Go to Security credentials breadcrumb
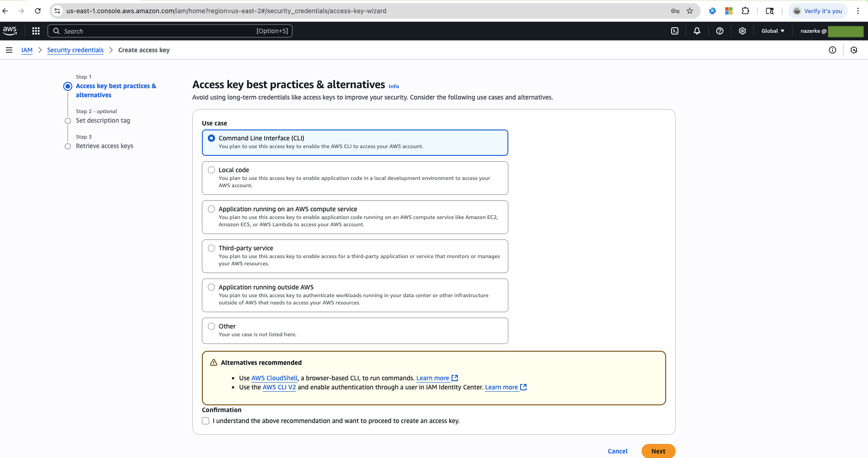Screen dimensions: 868x458 click(75, 50)
